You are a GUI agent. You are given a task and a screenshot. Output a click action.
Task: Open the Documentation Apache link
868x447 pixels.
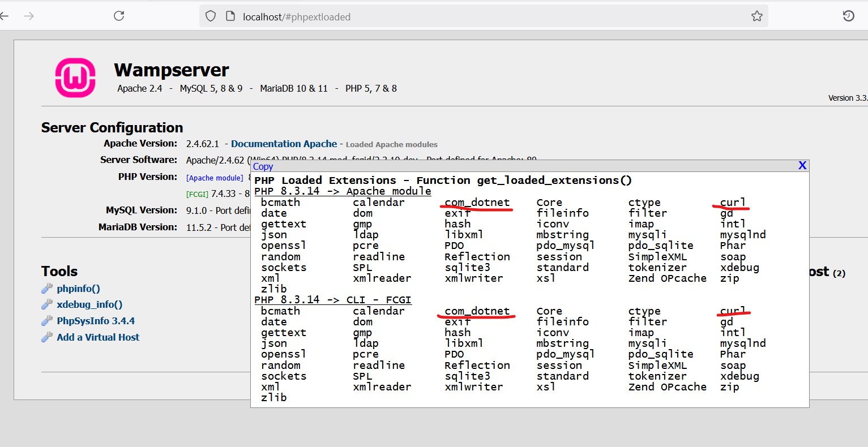pyautogui.click(x=284, y=144)
